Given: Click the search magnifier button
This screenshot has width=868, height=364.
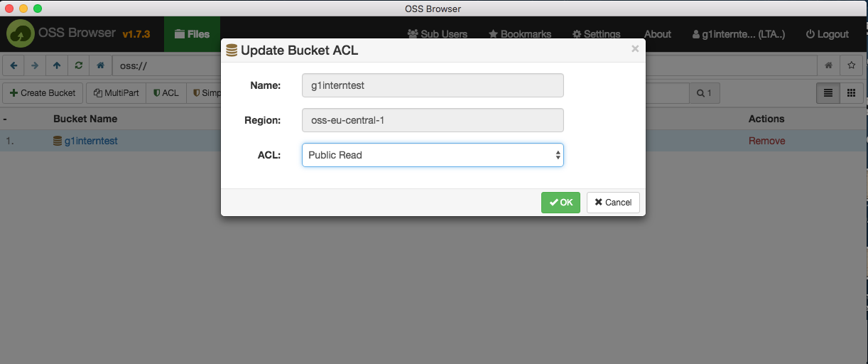Looking at the screenshot, I should point(705,92).
